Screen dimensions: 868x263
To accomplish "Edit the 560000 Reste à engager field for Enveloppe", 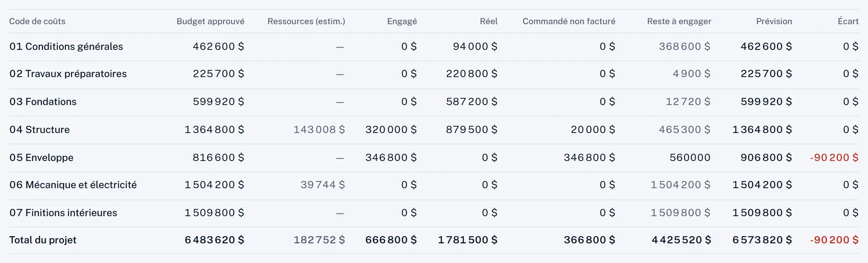I will pyautogui.click(x=690, y=158).
